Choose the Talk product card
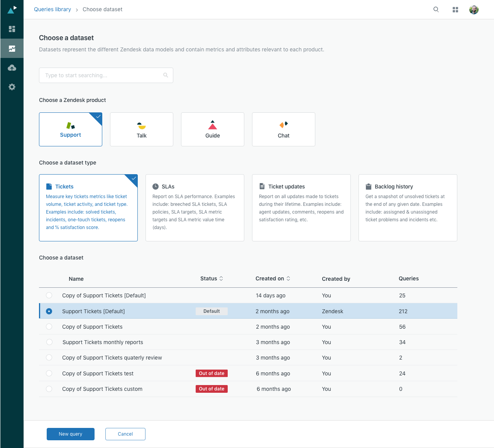 [142, 129]
